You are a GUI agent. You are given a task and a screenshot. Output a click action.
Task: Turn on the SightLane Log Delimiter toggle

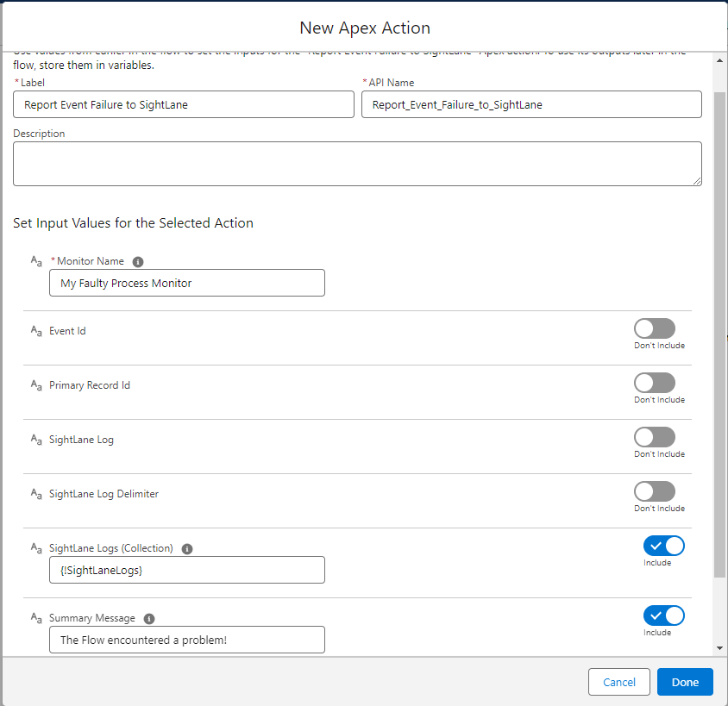pyautogui.click(x=655, y=491)
